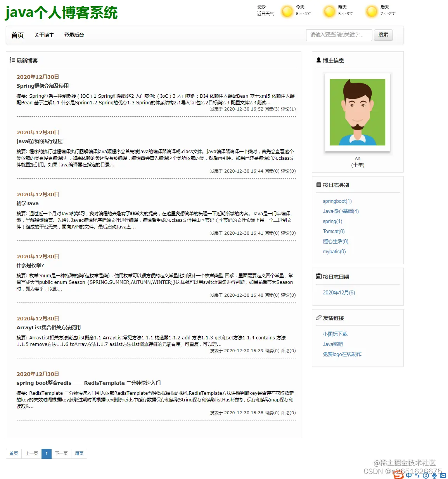Image resolution: width=448 pixels, height=479 pixels.
Task: Activate the voice input microphone icon
Action: point(434,476)
